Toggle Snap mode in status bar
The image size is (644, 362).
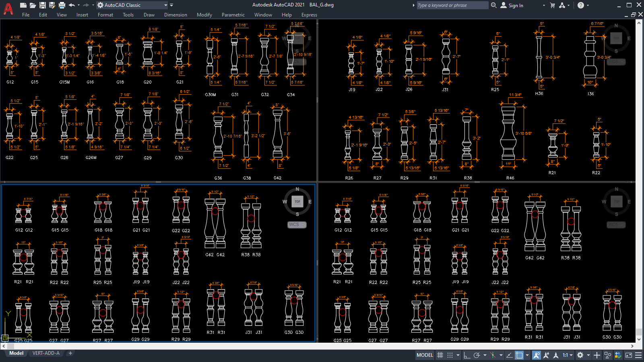pos(450,355)
